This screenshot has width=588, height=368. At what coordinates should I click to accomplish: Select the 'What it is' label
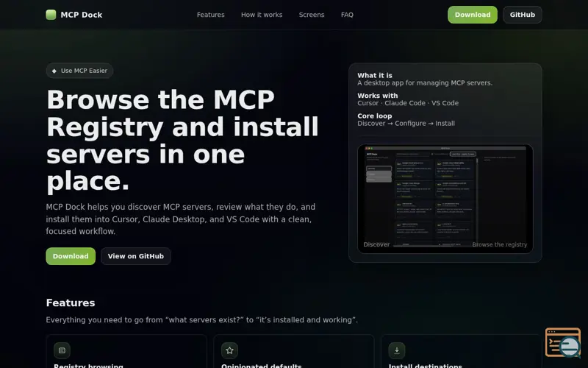[x=375, y=76]
